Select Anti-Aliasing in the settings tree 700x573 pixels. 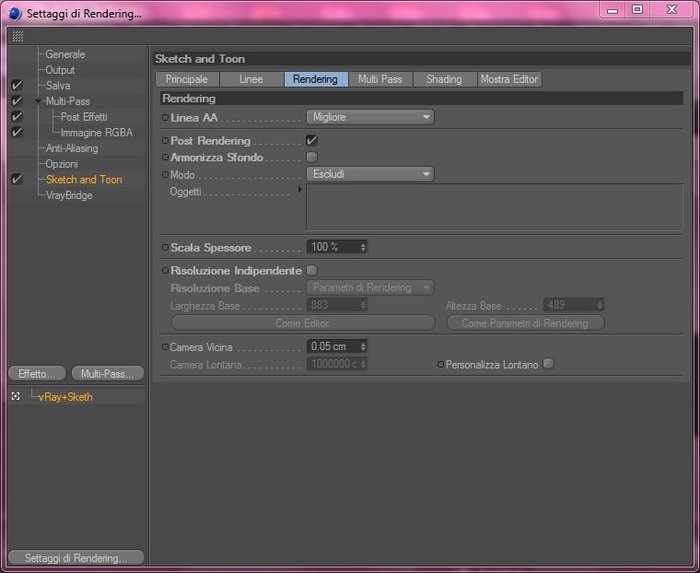(x=72, y=148)
